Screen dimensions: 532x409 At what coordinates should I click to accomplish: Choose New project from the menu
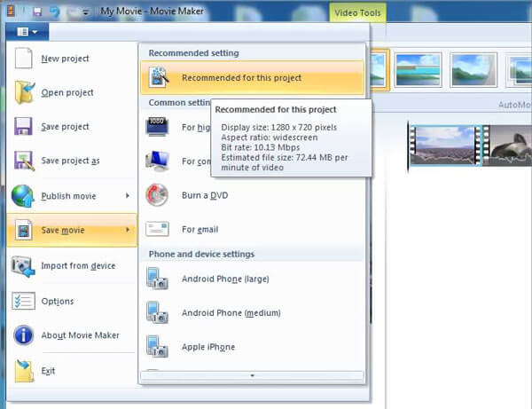point(72,59)
